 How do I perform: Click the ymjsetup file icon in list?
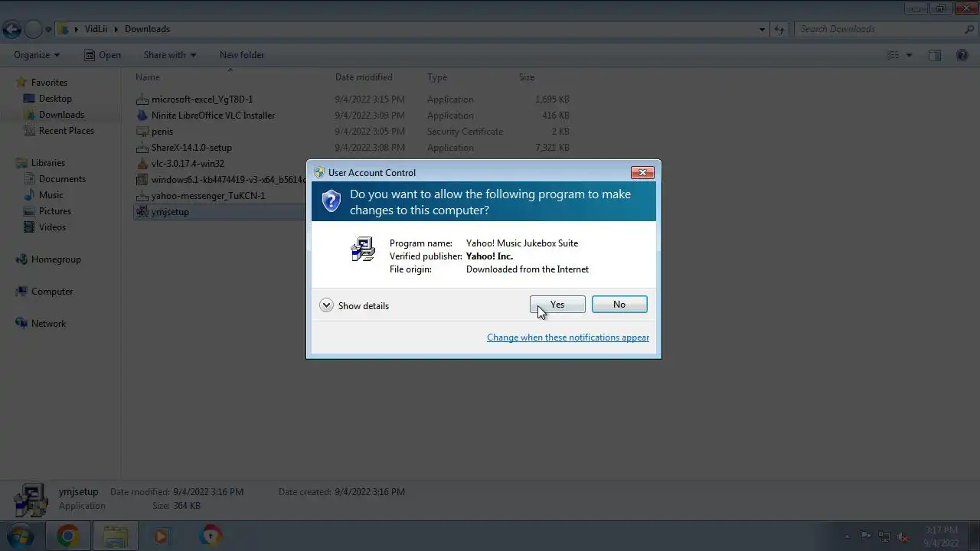[x=142, y=212]
